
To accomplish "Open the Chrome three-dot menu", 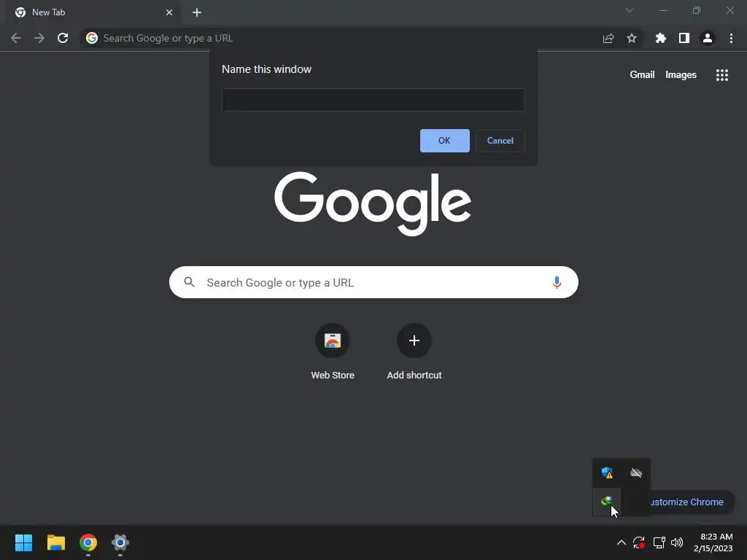I will pos(731,38).
